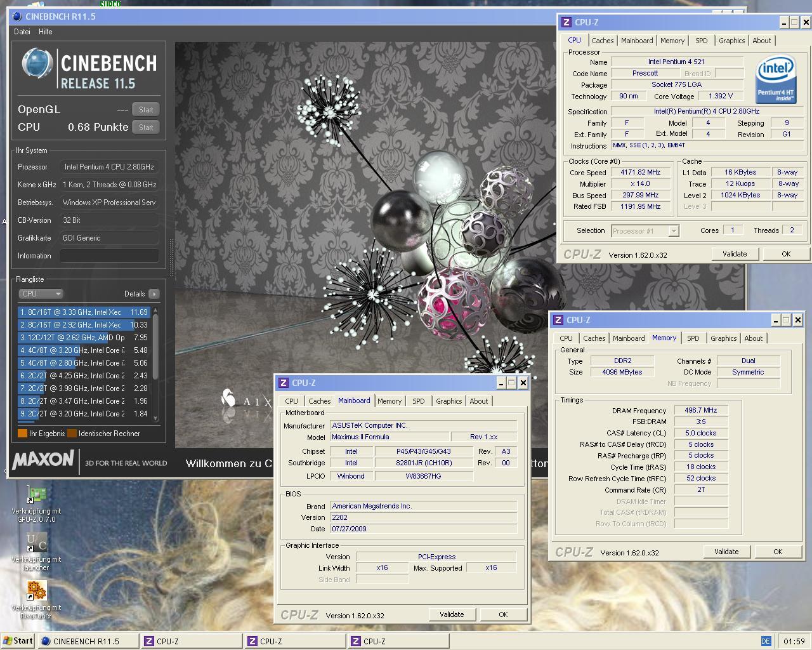The image size is (812, 650).
Task: Select ranking row 2C/2T @ 3.47 GHz
Action: [x=84, y=401]
